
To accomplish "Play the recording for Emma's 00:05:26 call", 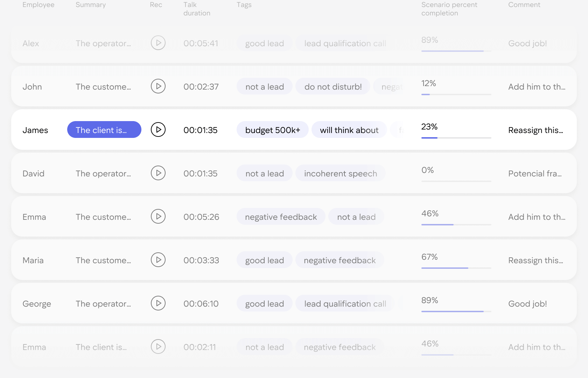I will (158, 217).
